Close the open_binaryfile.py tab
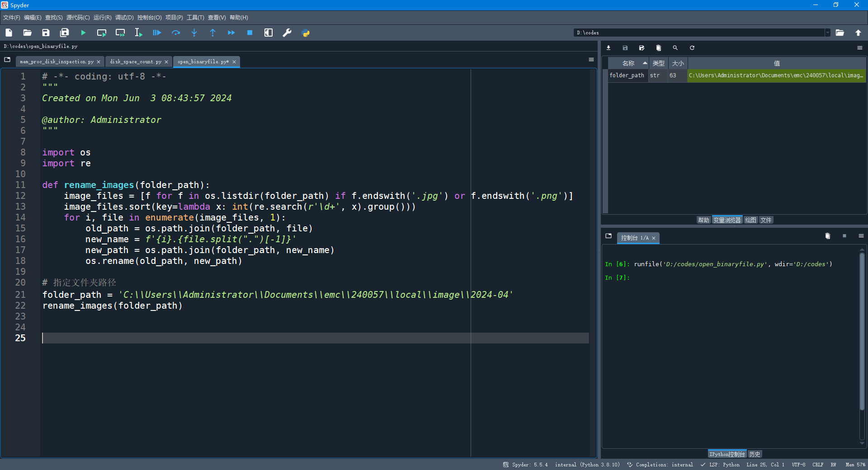Viewport: 868px width, 470px height. [234, 62]
